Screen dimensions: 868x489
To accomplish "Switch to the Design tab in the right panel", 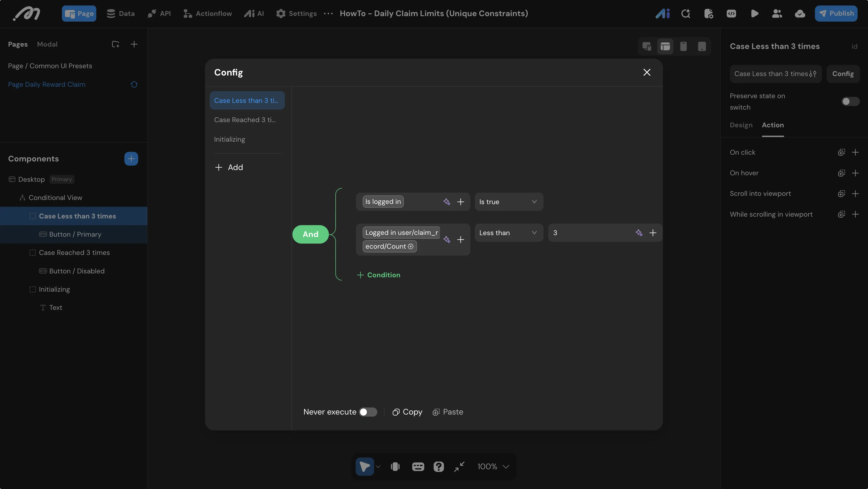I will [741, 125].
